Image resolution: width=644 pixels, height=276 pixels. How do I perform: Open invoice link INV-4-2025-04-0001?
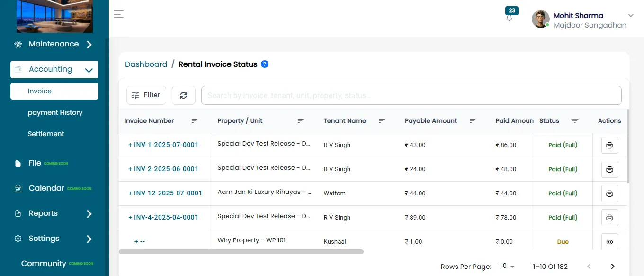[x=166, y=217]
